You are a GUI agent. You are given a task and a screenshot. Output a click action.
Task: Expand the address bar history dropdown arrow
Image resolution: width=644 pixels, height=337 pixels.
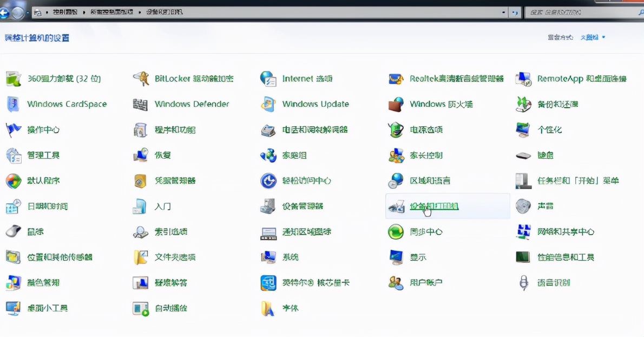pyautogui.click(x=503, y=12)
